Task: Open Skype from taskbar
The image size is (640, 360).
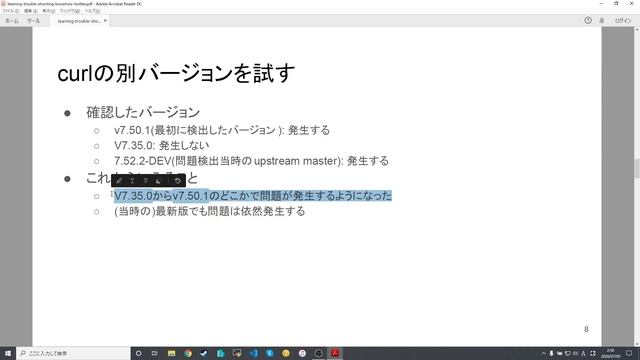Action: (269, 353)
